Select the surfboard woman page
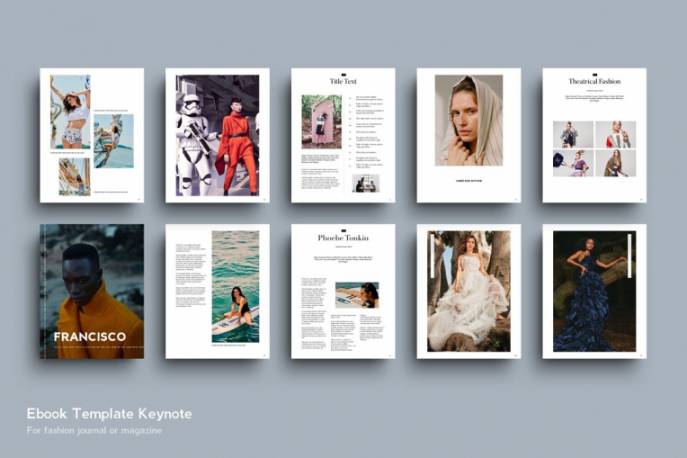Image resolution: width=687 pixels, height=458 pixels. [217, 291]
